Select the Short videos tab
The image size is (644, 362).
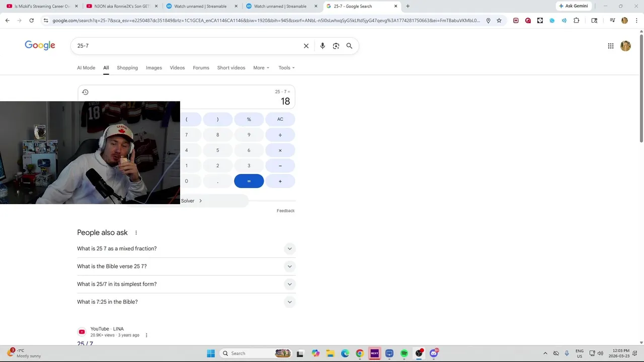(231, 68)
